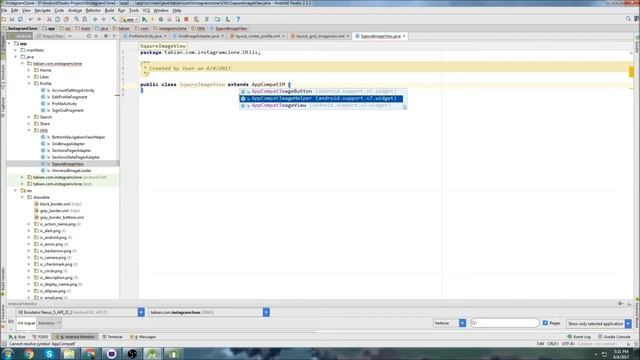Open the run configuration 'app' dropdown

[129, 19]
